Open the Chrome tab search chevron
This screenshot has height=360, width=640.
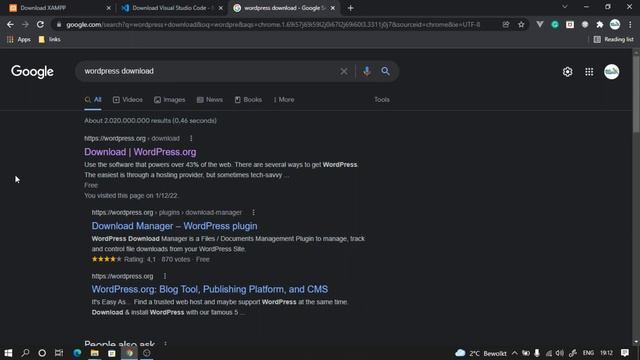tap(564, 7)
